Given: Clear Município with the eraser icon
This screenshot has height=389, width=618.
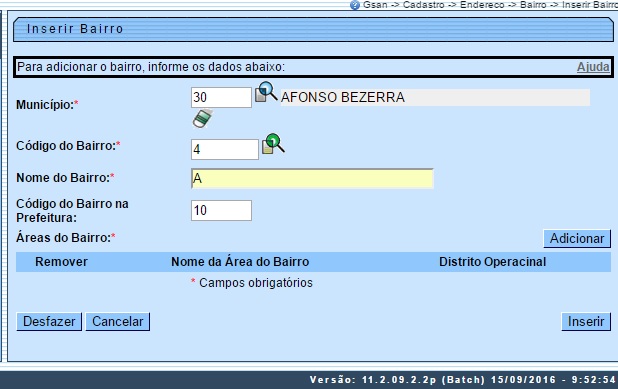Looking at the screenshot, I should [203, 118].
